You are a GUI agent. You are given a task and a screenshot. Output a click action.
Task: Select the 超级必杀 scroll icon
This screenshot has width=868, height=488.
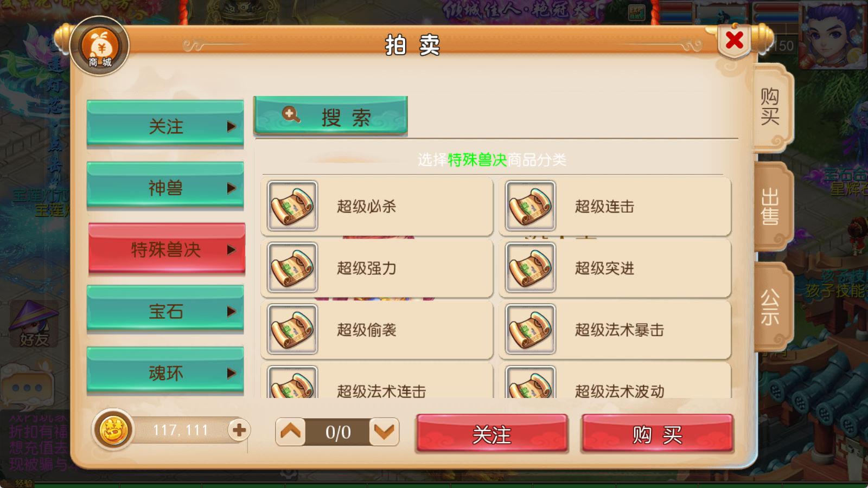click(x=292, y=206)
